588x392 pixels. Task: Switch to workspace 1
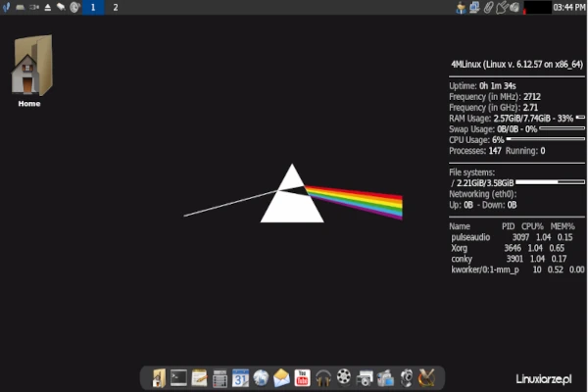coord(93,8)
